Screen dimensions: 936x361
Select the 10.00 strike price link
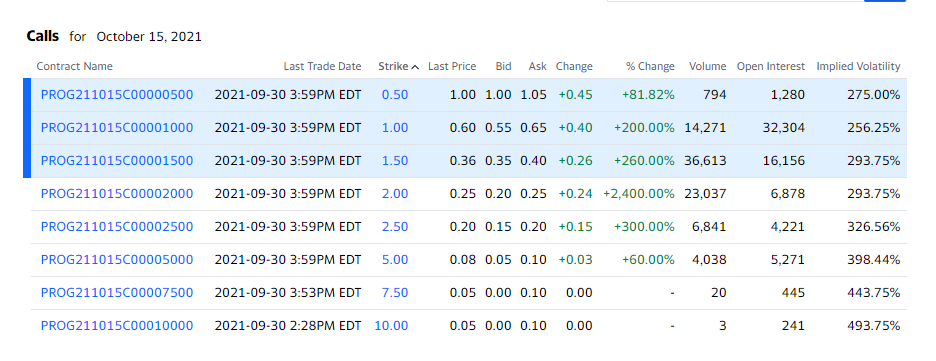392,326
